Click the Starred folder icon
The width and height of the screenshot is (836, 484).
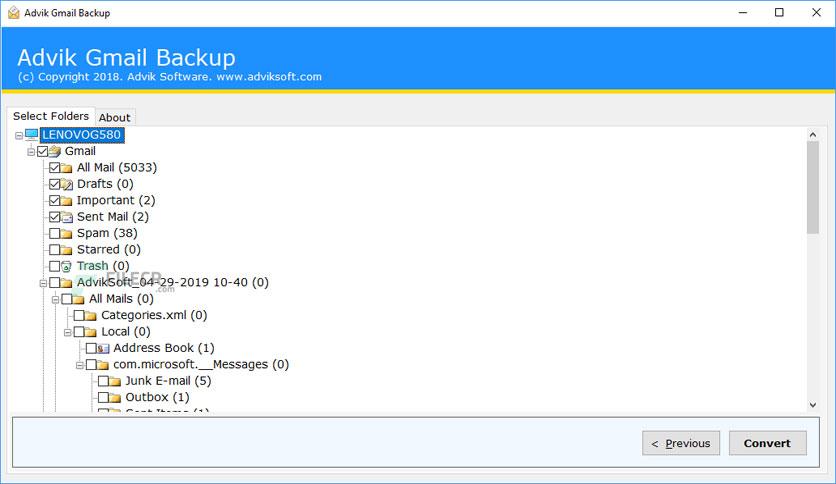tap(67, 250)
